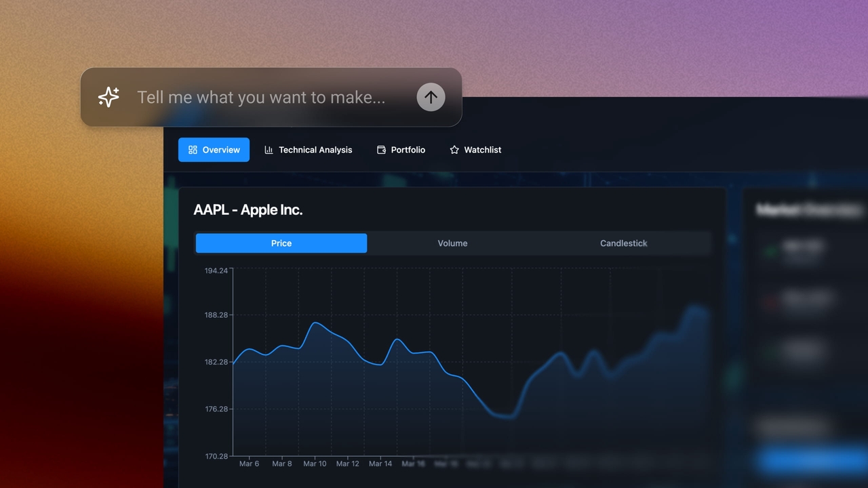
Task: Click the 194.24 y-axis label
Action: [x=216, y=270]
